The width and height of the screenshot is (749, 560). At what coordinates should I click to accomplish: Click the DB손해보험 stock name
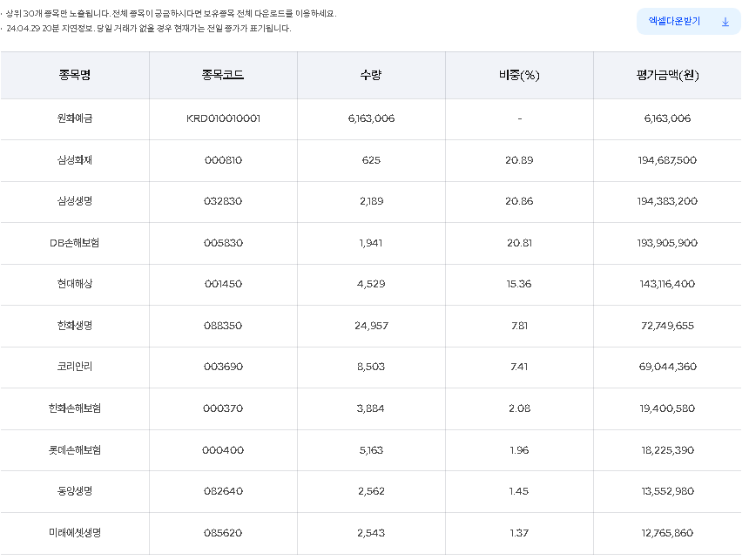point(75,243)
